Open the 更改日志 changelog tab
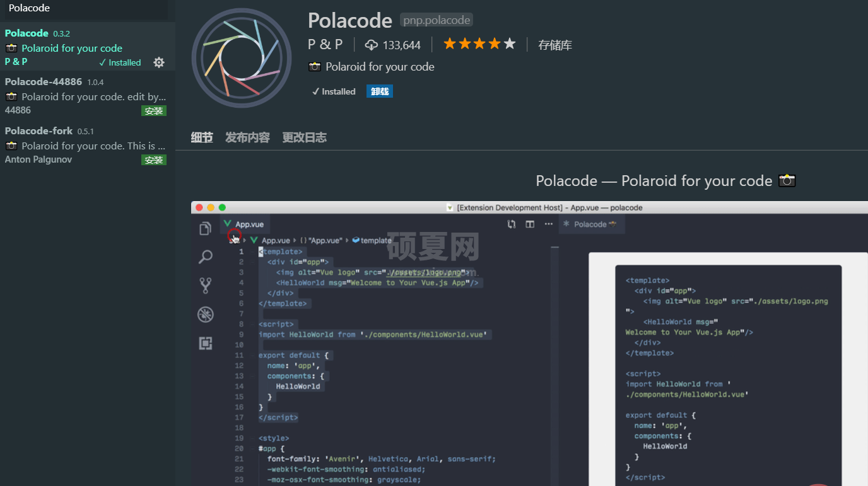Screen dimensions: 868x486 point(304,137)
